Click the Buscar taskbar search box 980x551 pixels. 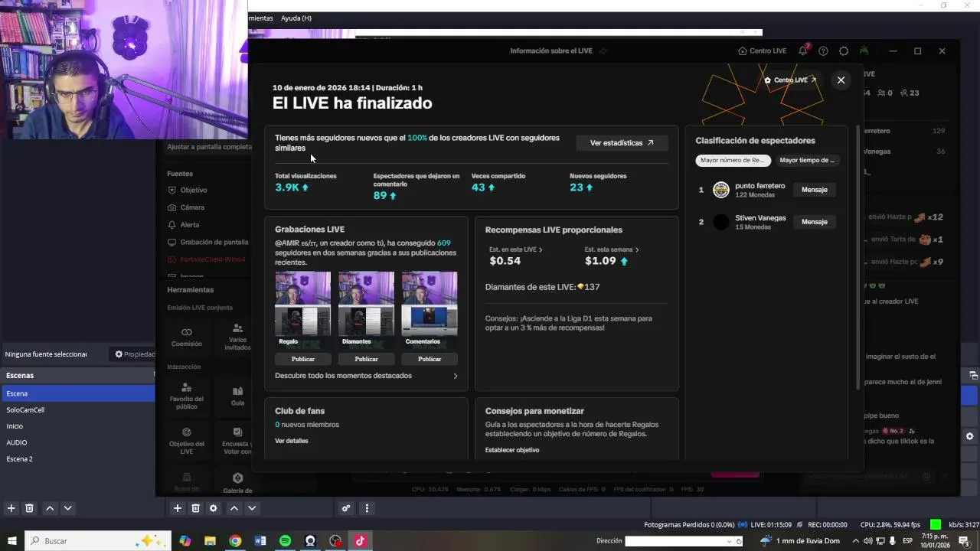click(96, 541)
